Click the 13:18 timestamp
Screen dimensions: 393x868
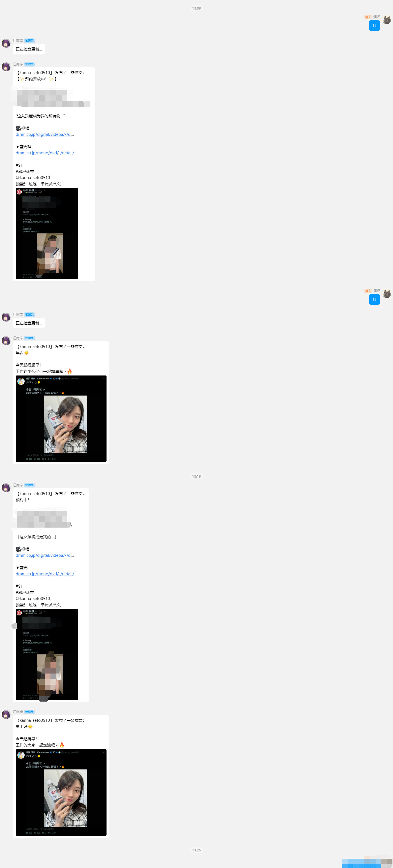pyautogui.click(x=197, y=476)
